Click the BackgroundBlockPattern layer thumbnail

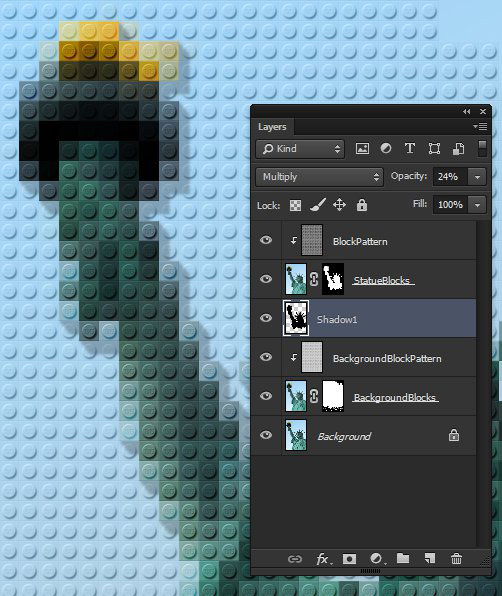coord(312,357)
